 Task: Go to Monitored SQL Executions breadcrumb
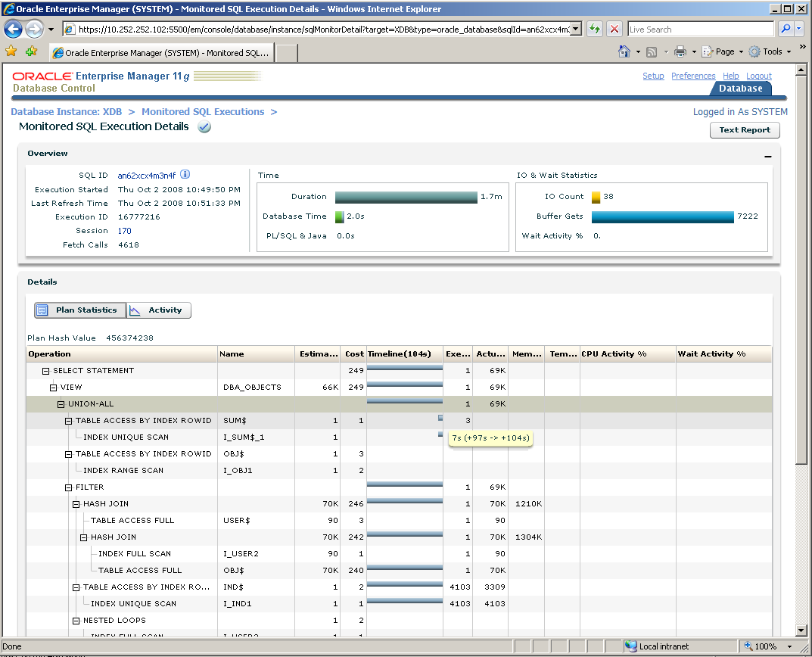coord(203,111)
